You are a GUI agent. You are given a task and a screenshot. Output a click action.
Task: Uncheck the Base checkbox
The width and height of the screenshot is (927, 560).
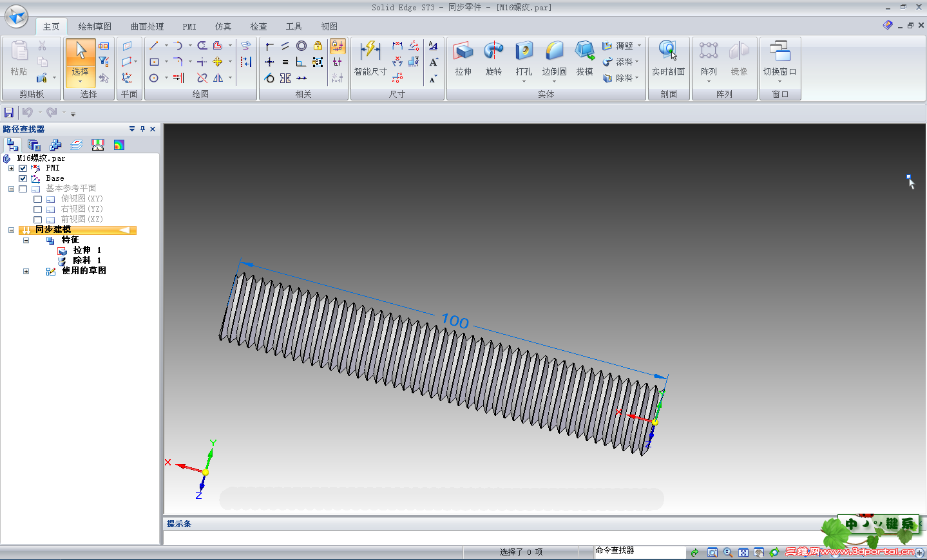pos(23,178)
